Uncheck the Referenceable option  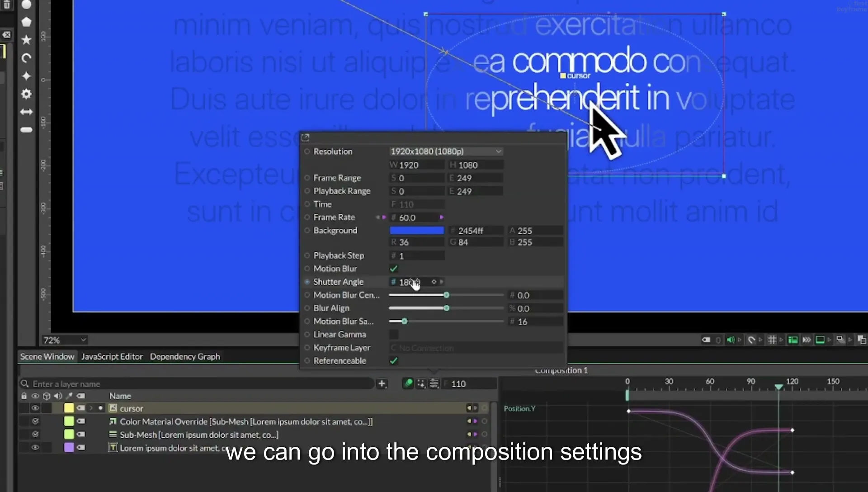(394, 360)
